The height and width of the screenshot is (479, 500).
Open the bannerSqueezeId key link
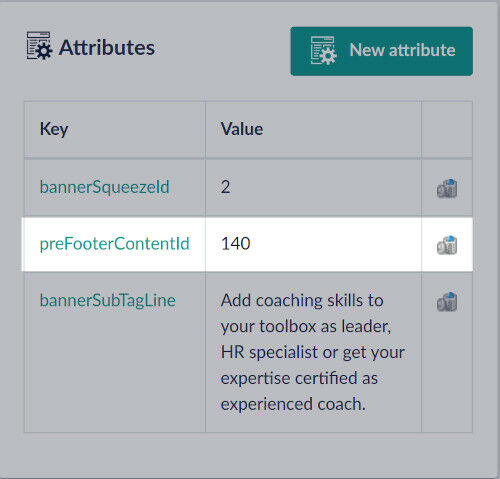pos(104,187)
